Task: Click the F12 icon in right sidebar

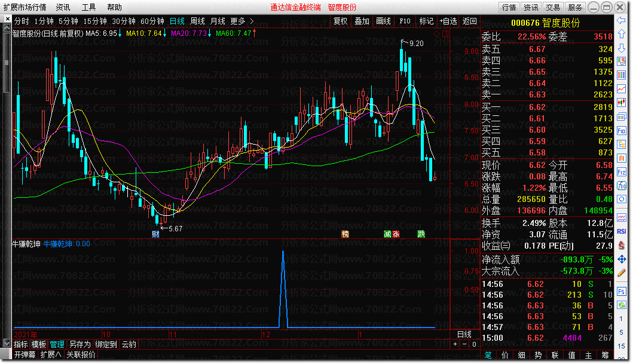Action: coord(621,172)
